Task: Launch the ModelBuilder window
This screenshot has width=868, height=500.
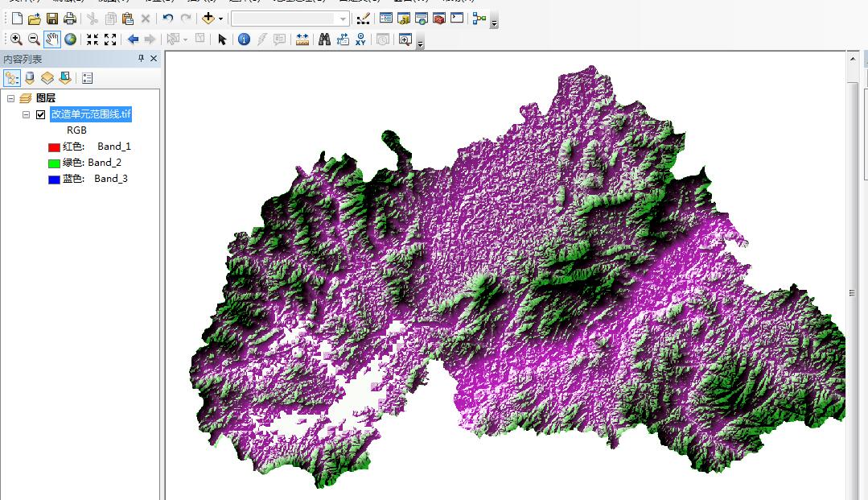Action: 479,18
